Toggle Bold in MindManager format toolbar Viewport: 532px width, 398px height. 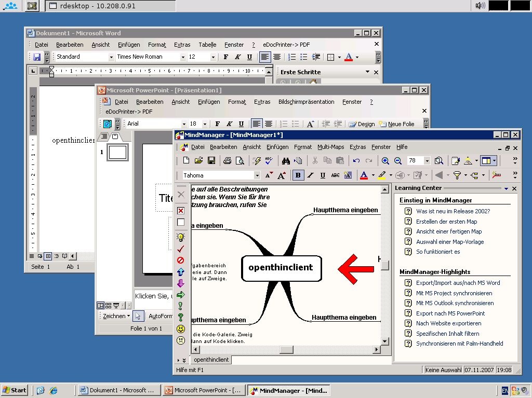298,175
